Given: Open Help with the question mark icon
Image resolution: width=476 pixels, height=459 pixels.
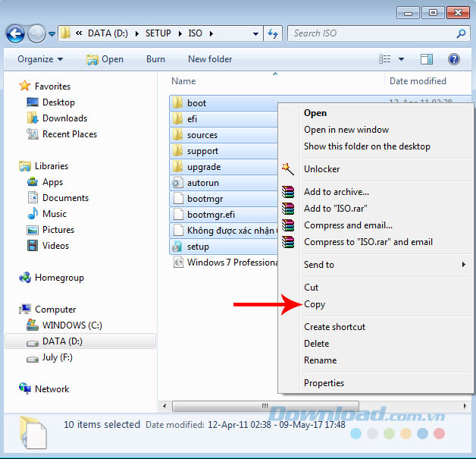Looking at the screenshot, I should coord(453,59).
